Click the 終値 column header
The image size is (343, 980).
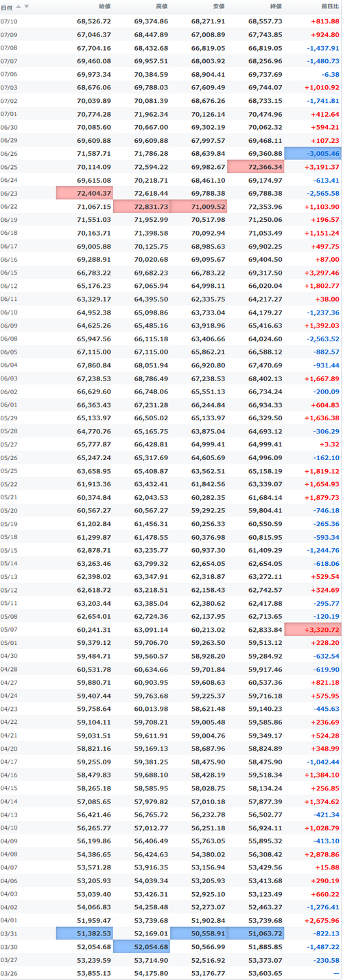point(276,8)
